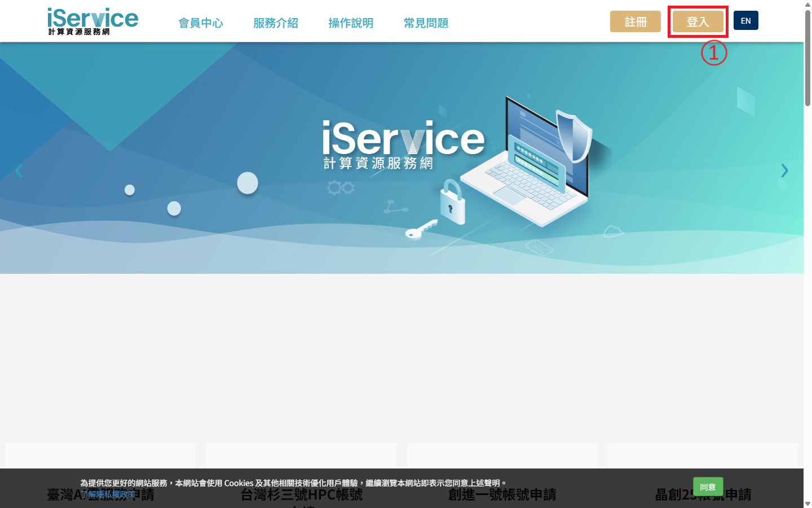812x508 pixels.
Task: Click the 登入 login button
Action: click(x=698, y=21)
